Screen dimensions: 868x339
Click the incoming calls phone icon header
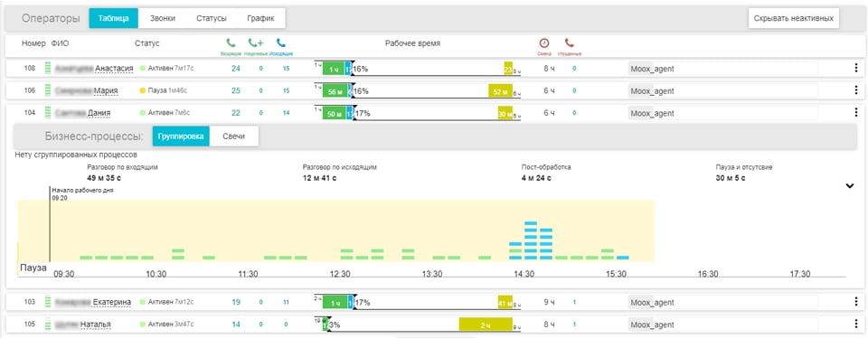[231, 43]
